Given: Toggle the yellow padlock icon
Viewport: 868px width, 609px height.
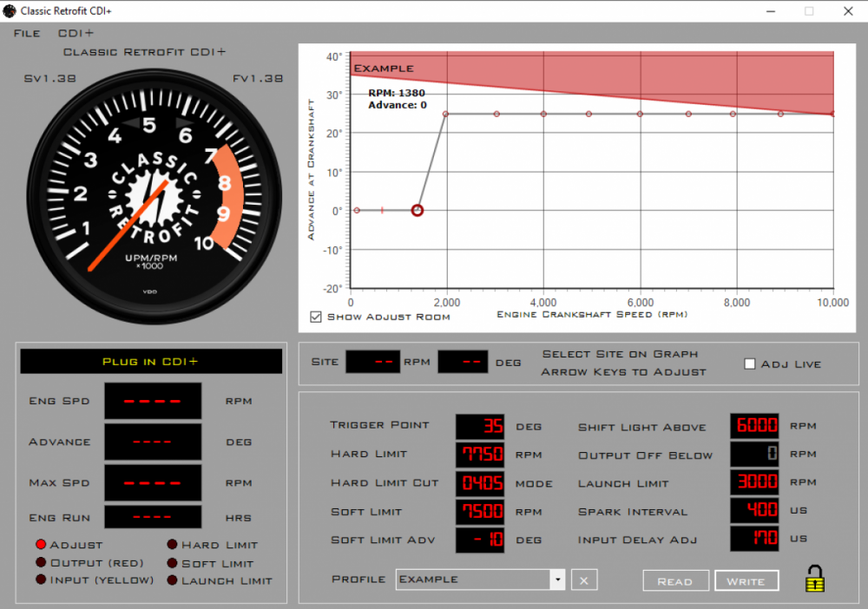Looking at the screenshot, I should tap(815, 579).
